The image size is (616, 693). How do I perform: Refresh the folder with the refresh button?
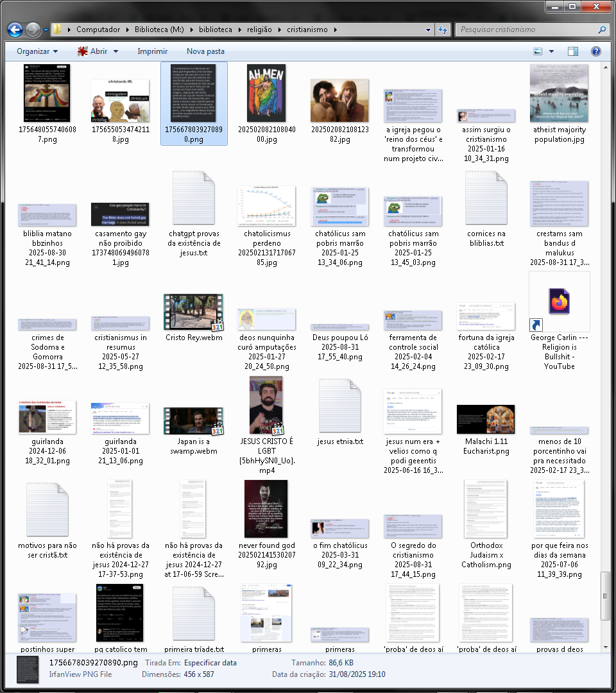(442, 30)
